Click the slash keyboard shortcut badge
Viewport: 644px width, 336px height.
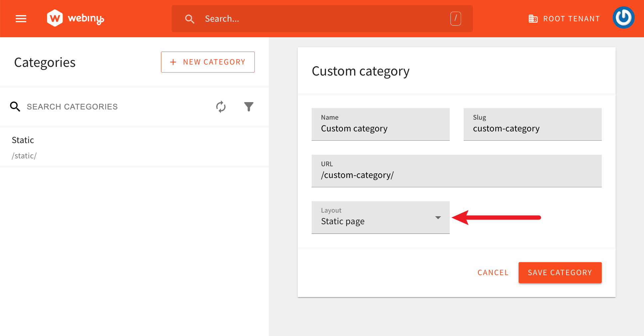click(x=455, y=19)
